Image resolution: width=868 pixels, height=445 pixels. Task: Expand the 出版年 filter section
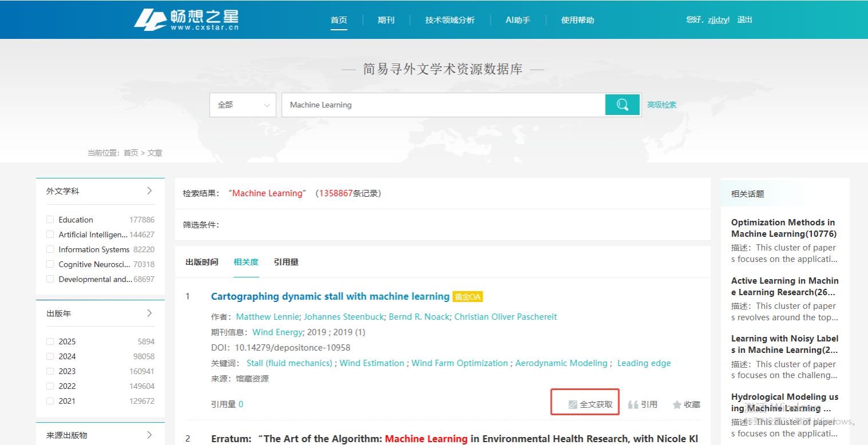pos(149,313)
